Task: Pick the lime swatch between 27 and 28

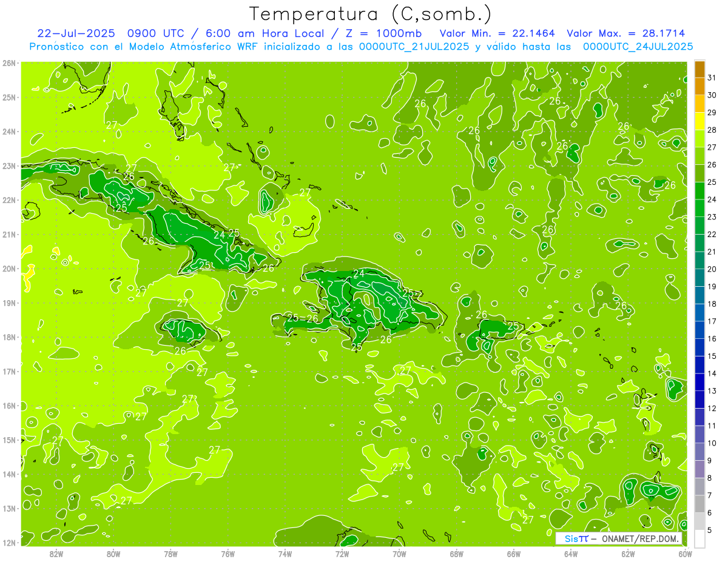Action: (700, 139)
